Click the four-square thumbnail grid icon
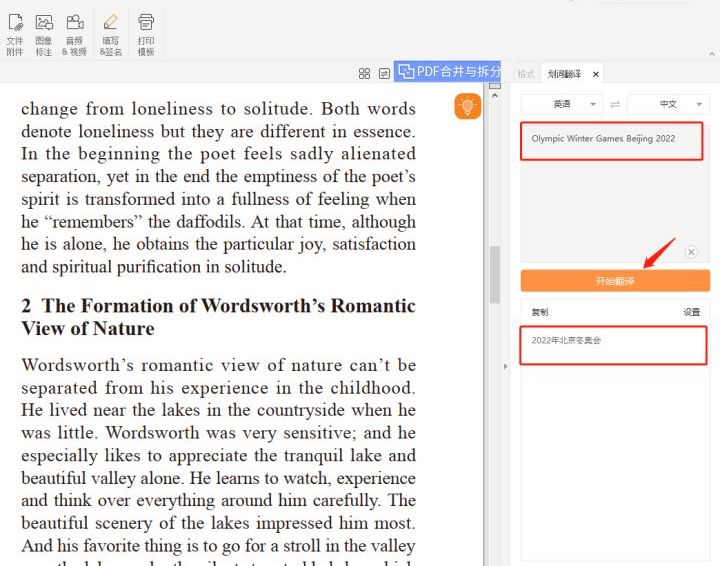Image resolution: width=720 pixels, height=566 pixels. [x=365, y=73]
